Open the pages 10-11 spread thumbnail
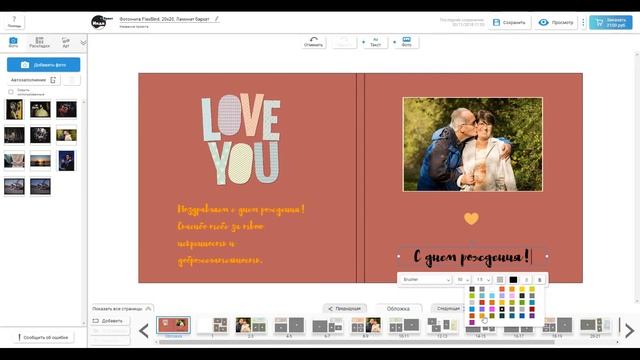 tap(404, 326)
